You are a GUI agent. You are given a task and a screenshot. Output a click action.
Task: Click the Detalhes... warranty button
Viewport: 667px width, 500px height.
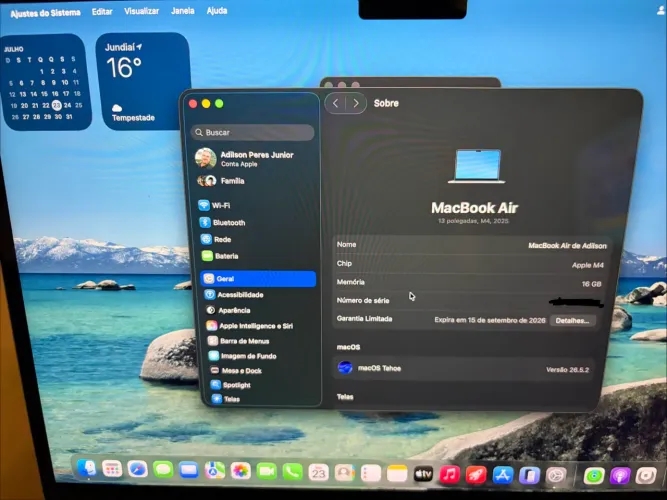[x=573, y=320]
